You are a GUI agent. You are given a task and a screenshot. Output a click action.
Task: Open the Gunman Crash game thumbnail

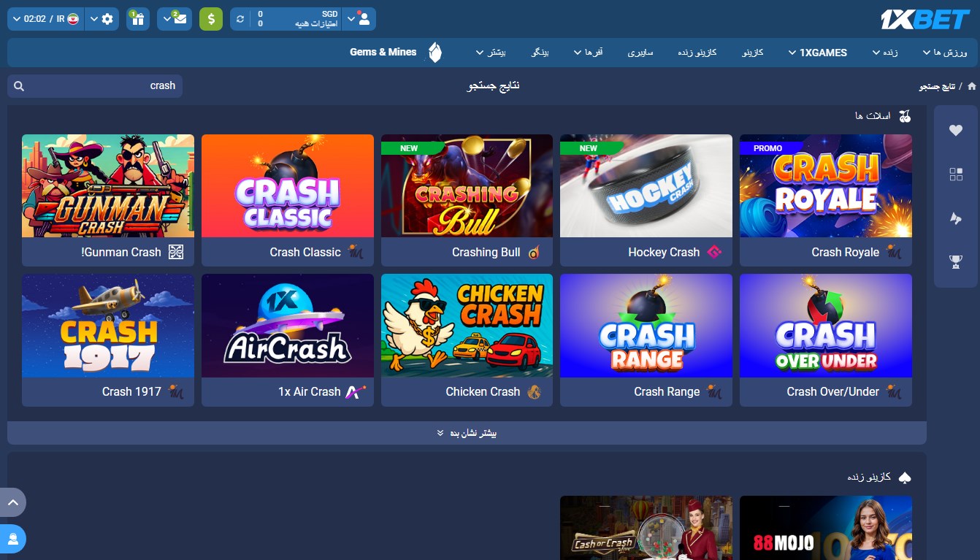tap(108, 185)
